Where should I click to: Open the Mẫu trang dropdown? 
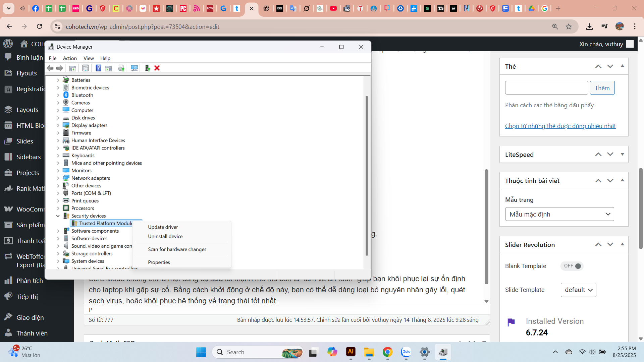[x=559, y=214]
